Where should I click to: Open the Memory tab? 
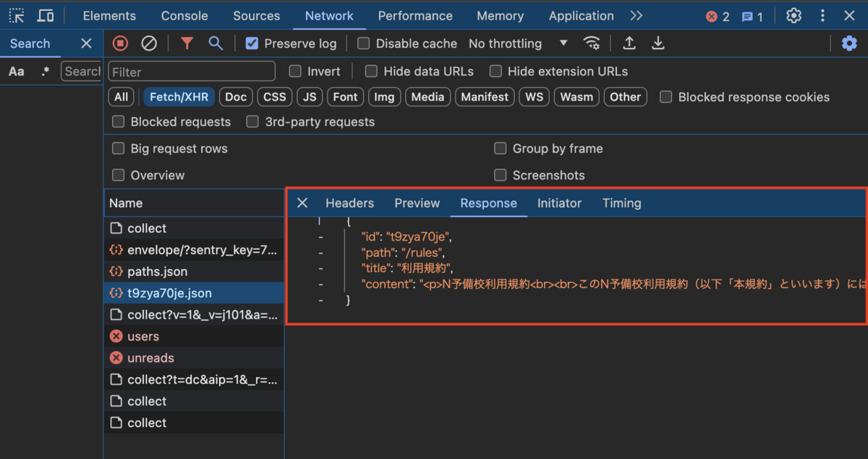click(500, 15)
